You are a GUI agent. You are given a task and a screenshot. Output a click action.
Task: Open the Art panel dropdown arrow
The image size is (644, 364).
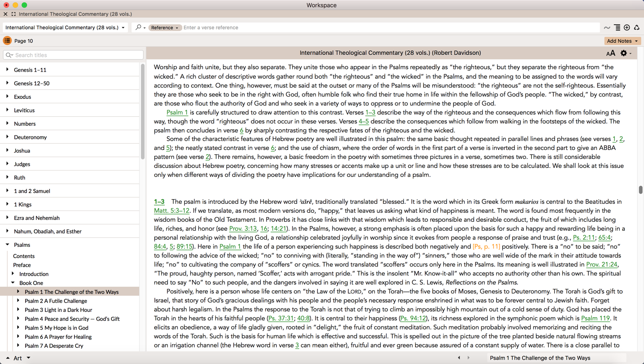(28, 358)
